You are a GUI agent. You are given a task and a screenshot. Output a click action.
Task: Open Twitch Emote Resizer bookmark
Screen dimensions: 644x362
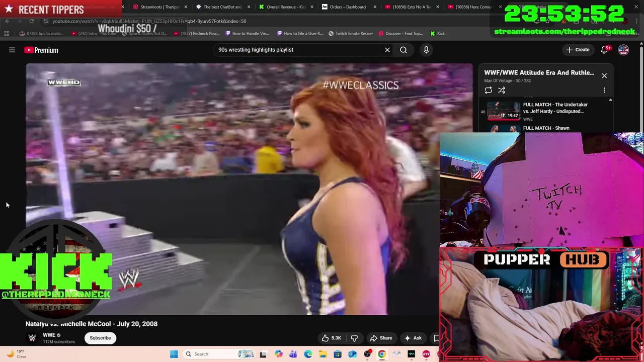351,33
